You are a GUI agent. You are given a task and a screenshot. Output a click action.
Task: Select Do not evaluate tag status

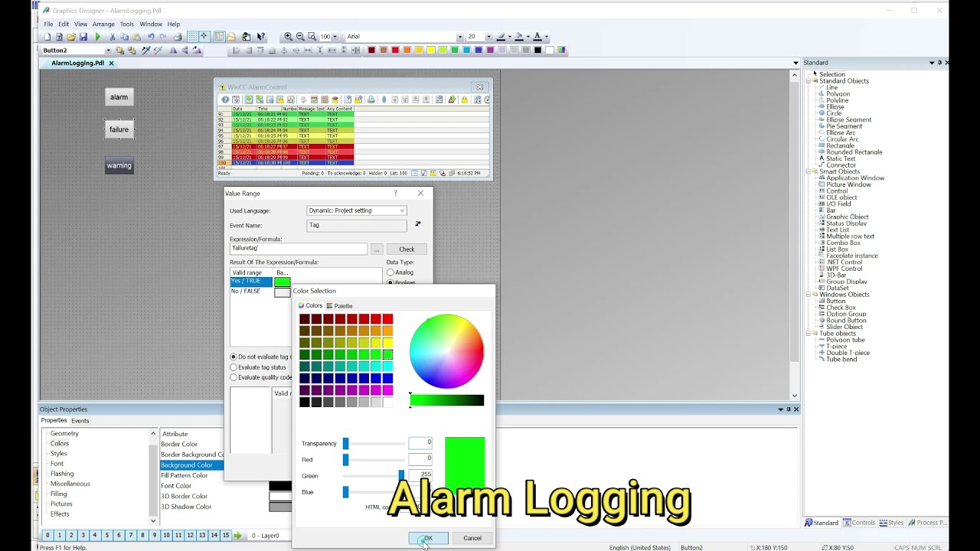234,357
